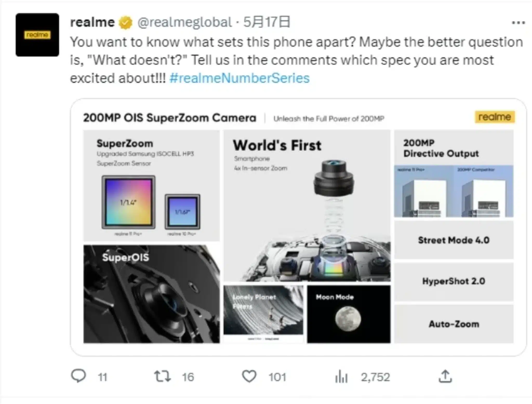Click the realme profile avatar
532x404 pixels.
[37, 35]
